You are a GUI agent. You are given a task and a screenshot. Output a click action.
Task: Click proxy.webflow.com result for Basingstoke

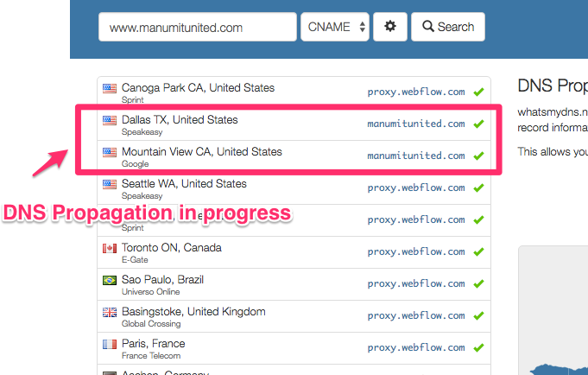(416, 315)
